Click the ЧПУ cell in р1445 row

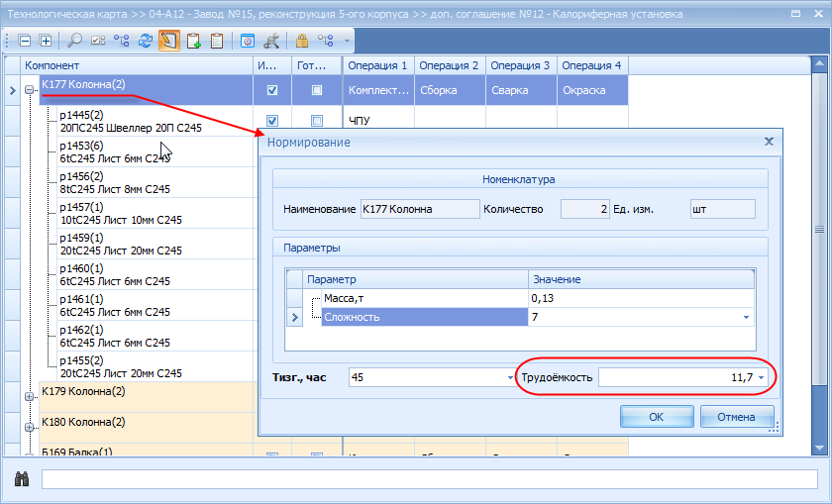378,121
